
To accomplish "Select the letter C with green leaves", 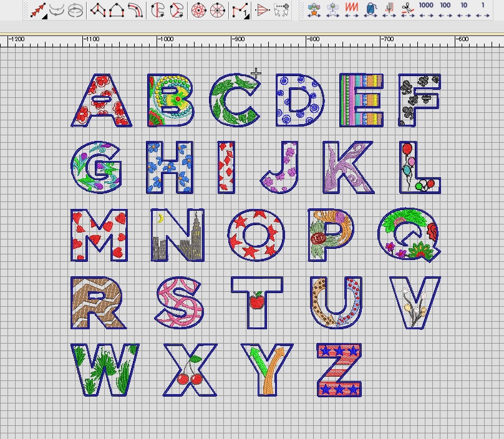I will [x=235, y=100].
